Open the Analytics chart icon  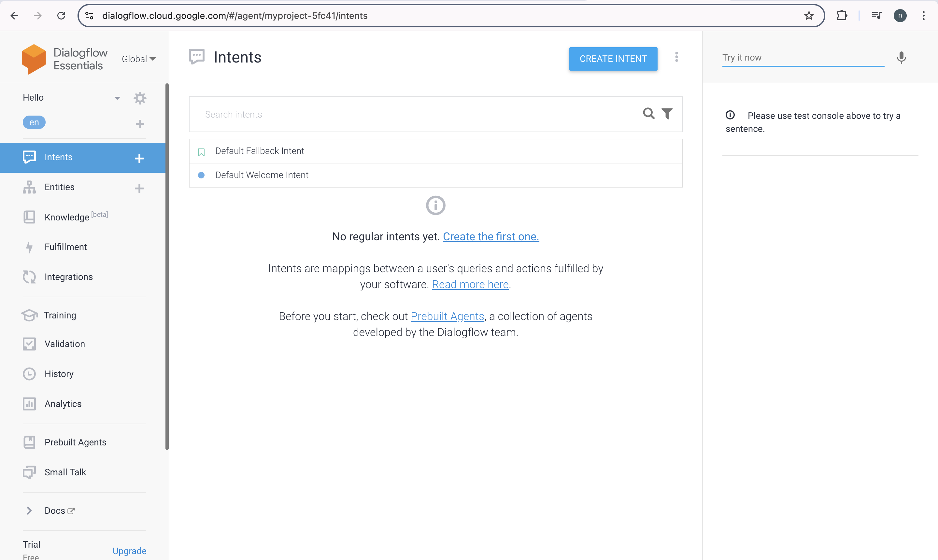pyautogui.click(x=29, y=403)
